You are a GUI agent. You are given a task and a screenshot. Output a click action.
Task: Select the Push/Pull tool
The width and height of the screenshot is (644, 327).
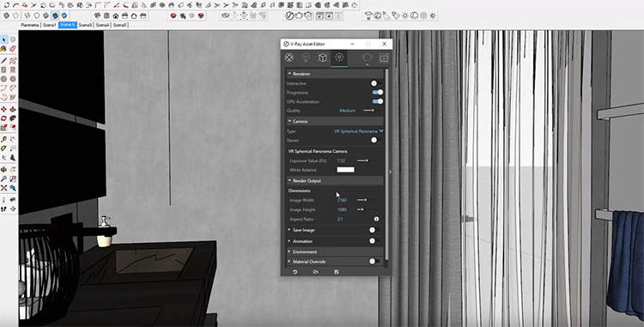13,110
